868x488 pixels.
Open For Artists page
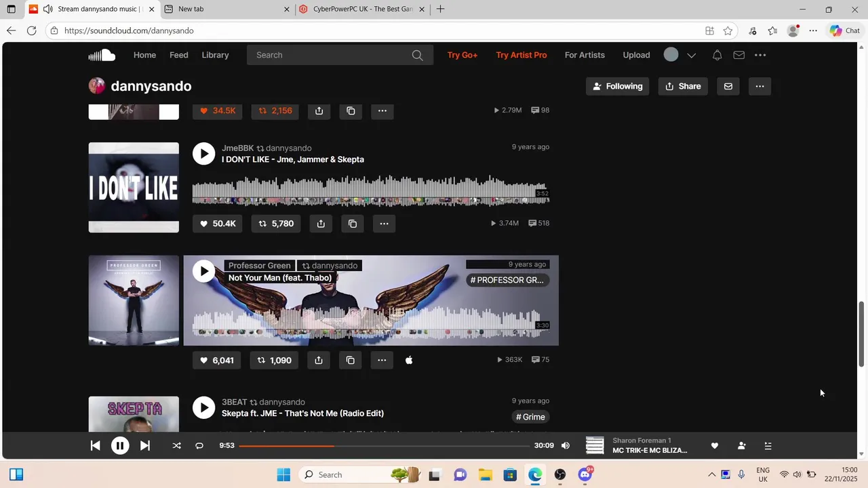point(585,55)
